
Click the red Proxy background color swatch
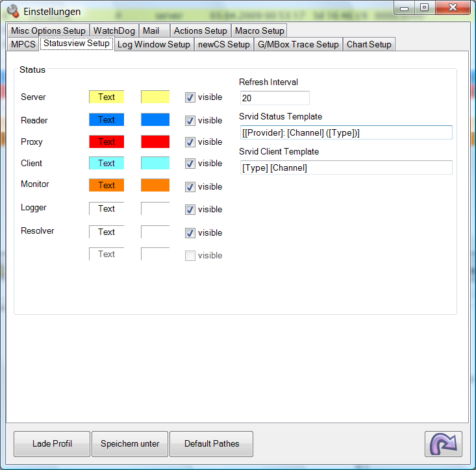pos(155,142)
